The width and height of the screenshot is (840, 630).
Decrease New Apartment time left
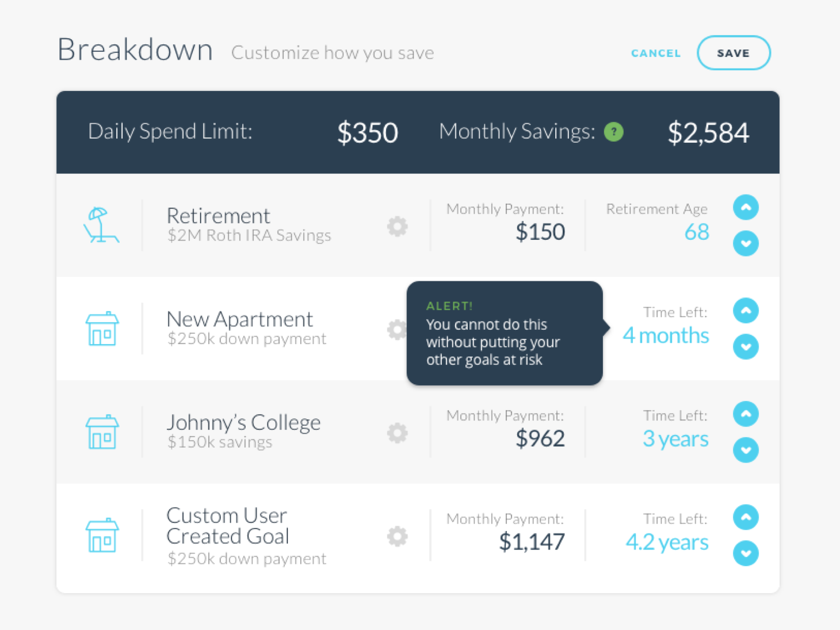[746, 347]
